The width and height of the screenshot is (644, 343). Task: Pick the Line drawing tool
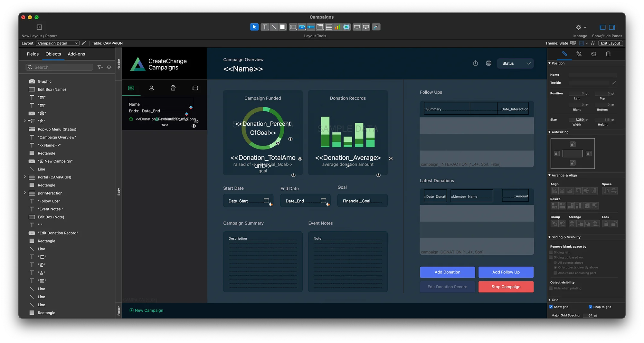click(273, 27)
